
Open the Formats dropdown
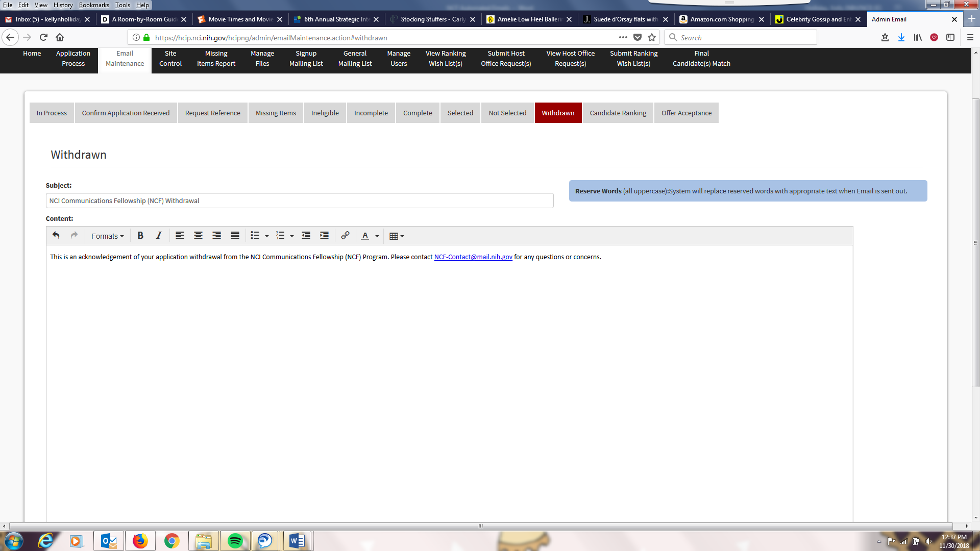pos(107,236)
